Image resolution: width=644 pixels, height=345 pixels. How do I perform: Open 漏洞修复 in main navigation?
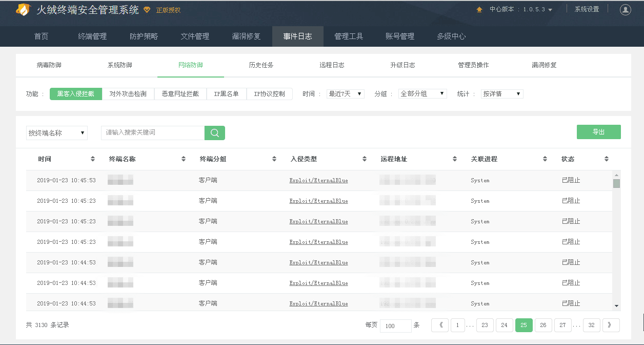coord(247,36)
